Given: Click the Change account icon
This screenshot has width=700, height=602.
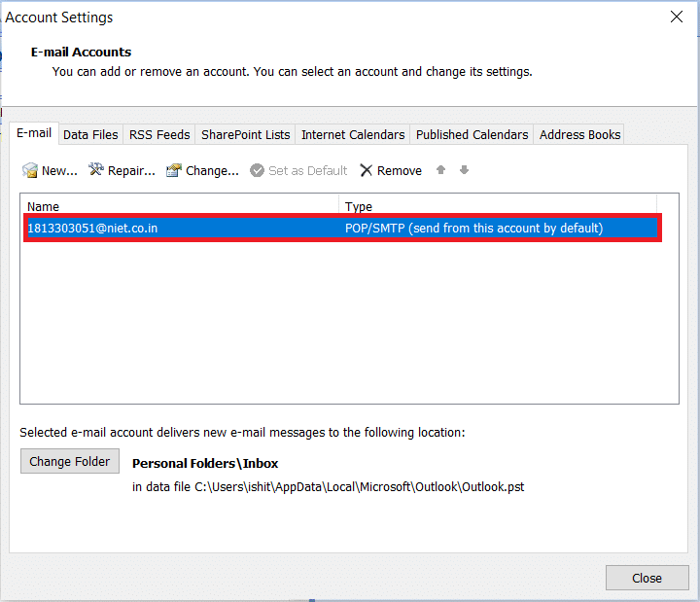Looking at the screenshot, I should (174, 170).
